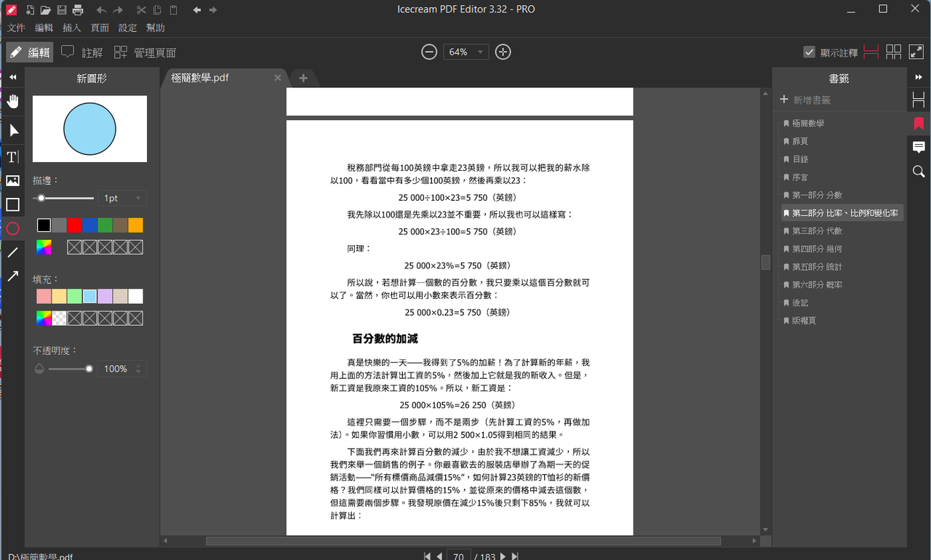
Task: Zoom out with the minus circle
Action: point(429,52)
